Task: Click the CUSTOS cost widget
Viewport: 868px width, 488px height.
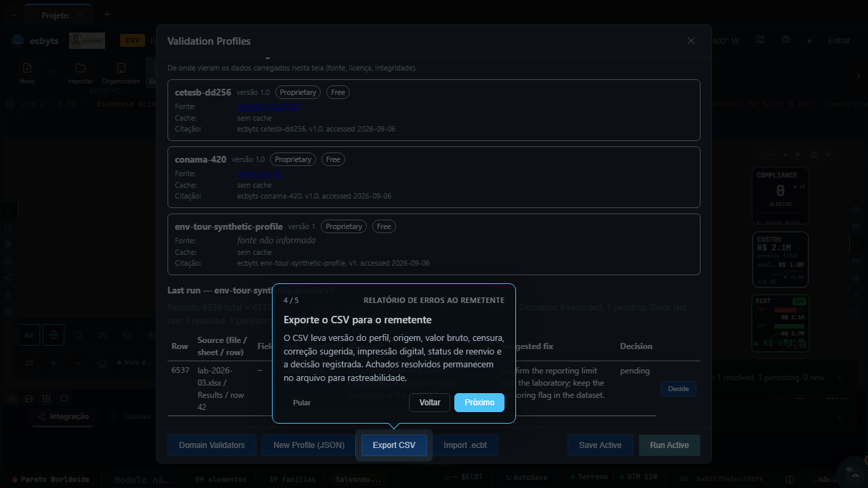Action: point(781,260)
